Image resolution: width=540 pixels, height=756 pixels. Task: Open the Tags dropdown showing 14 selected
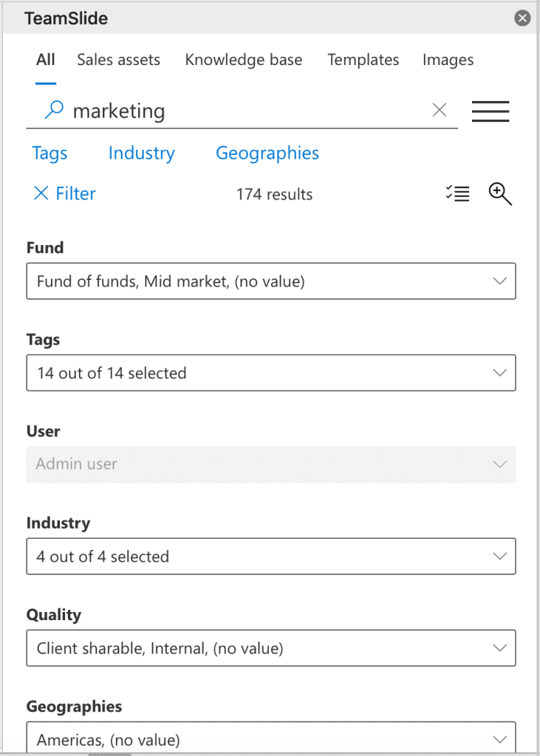pos(271,373)
